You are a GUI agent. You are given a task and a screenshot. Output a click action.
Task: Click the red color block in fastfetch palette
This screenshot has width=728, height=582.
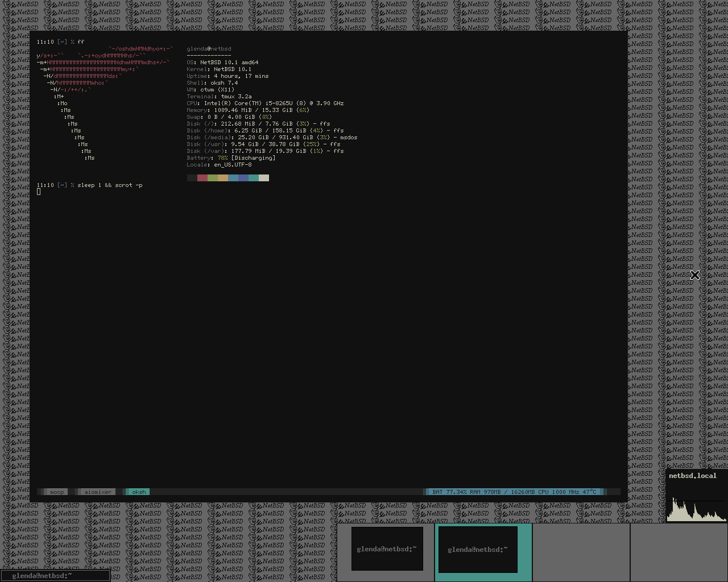point(202,178)
